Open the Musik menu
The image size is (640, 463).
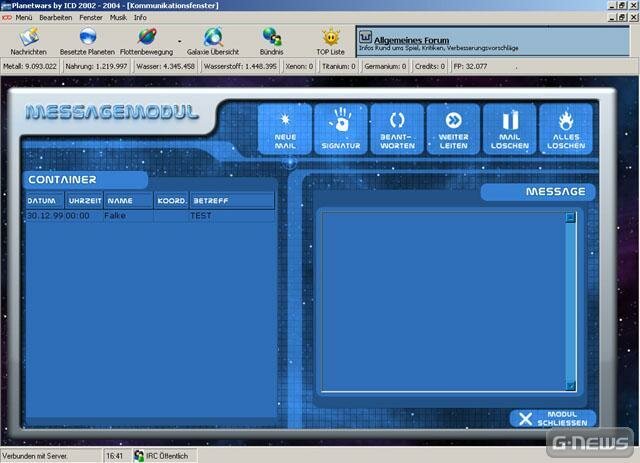pyautogui.click(x=118, y=18)
